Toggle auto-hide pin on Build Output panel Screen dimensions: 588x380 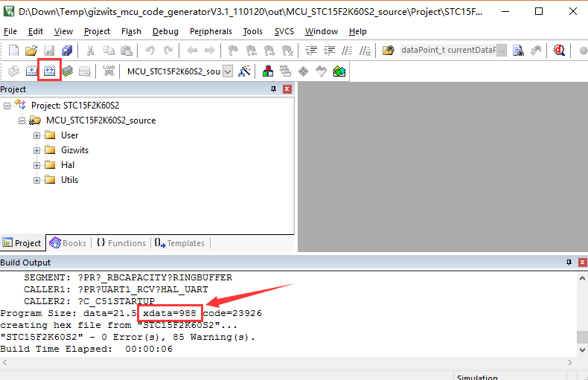569,263
